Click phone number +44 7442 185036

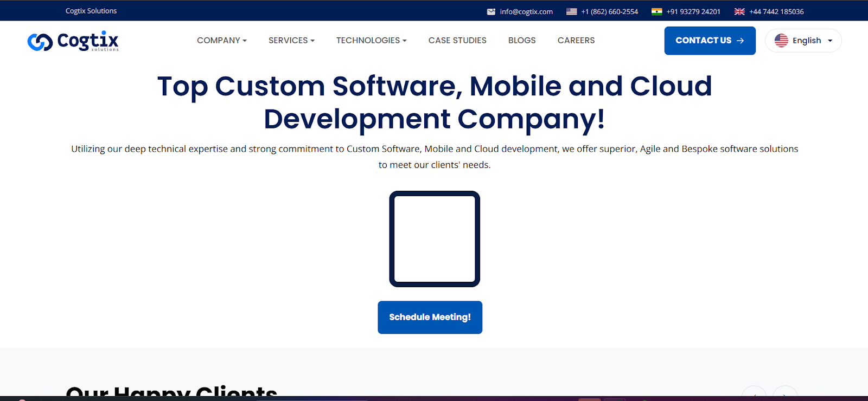[776, 11]
